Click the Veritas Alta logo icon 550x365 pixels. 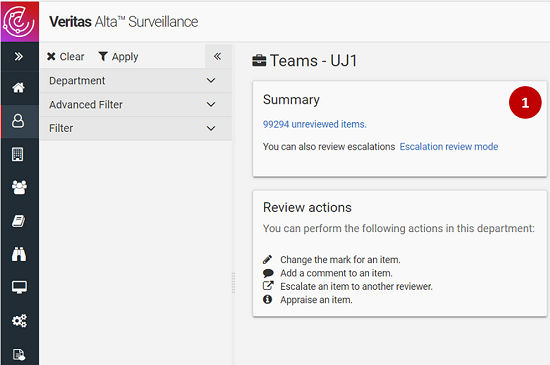coord(19,21)
